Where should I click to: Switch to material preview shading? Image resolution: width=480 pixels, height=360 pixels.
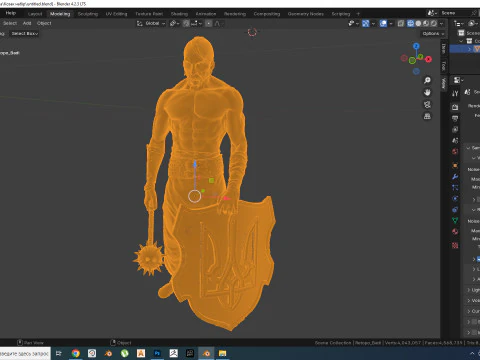tap(426, 23)
